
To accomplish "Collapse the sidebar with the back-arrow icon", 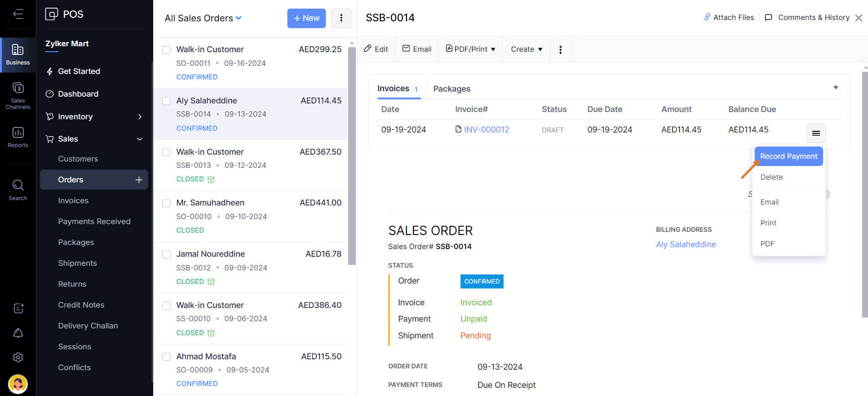I will pos(18,14).
